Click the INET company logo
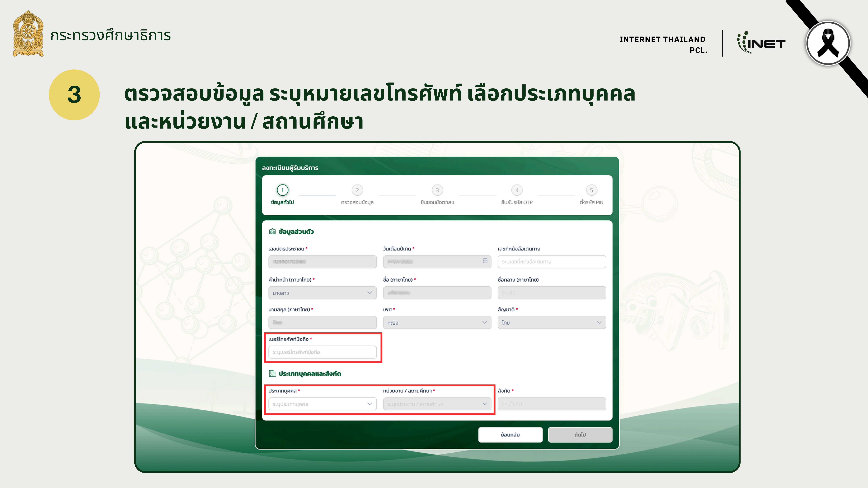Image resolution: width=868 pixels, height=488 pixels. coord(761,42)
